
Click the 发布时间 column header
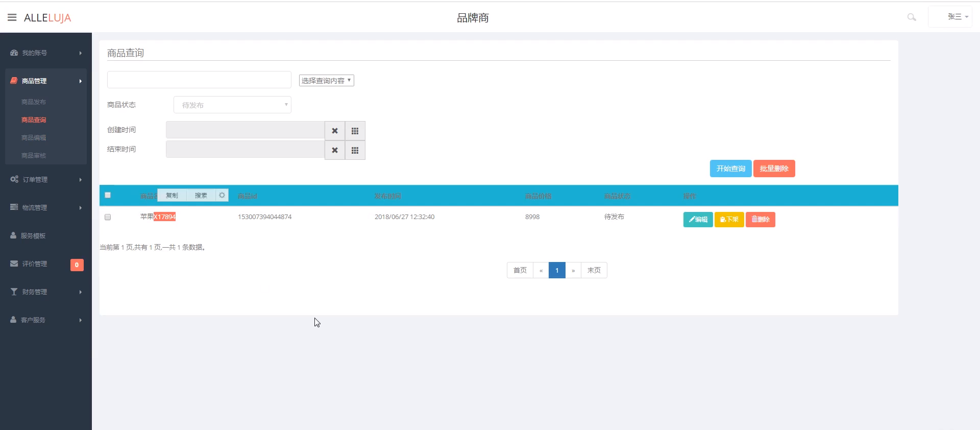point(388,196)
